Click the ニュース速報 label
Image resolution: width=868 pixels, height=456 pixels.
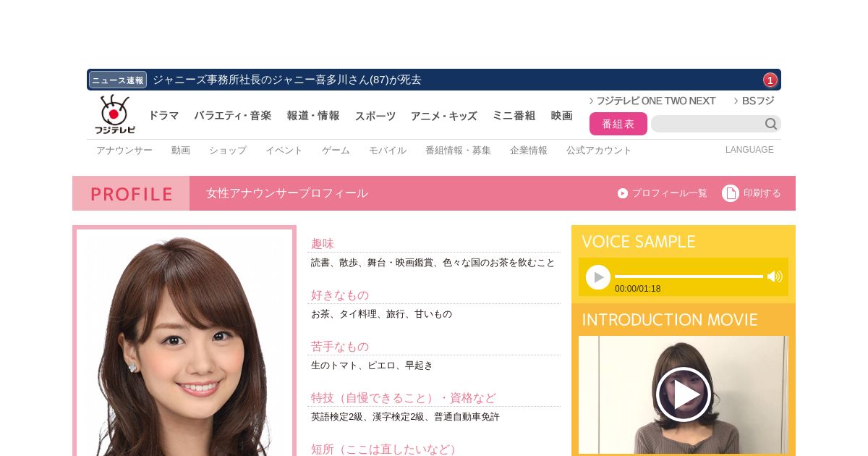118,80
